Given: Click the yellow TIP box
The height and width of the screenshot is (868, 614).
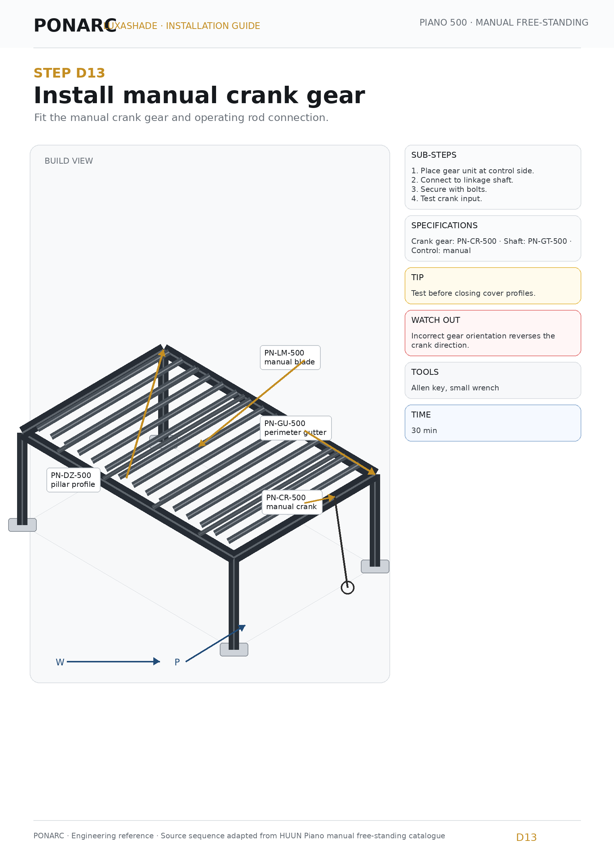Looking at the screenshot, I should [493, 285].
